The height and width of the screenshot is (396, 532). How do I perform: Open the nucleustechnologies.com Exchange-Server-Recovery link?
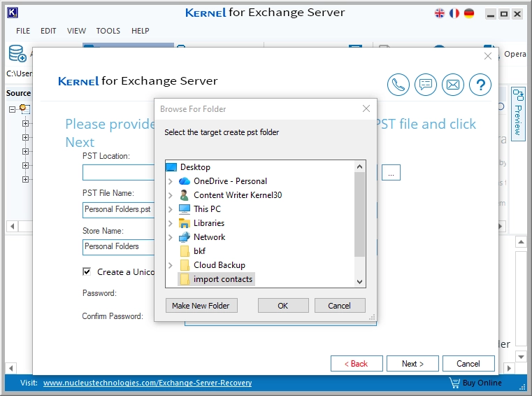pos(148,383)
